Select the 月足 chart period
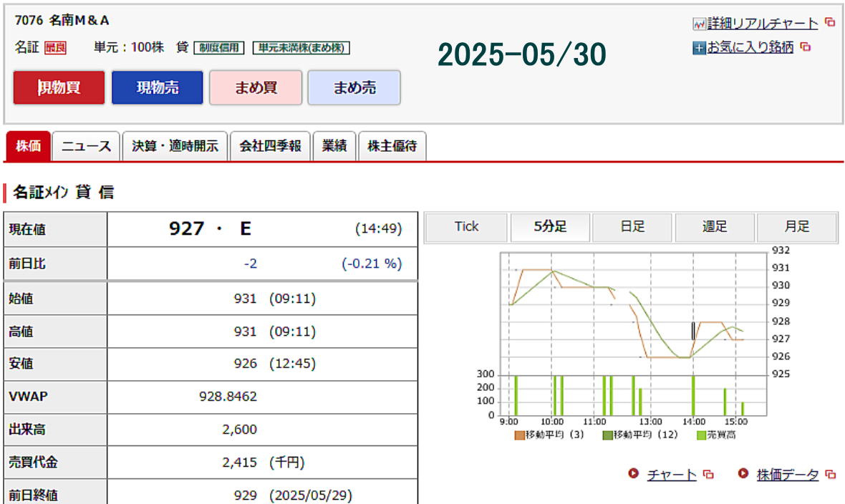Screen dimensions: 845x504 click(797, 227)
